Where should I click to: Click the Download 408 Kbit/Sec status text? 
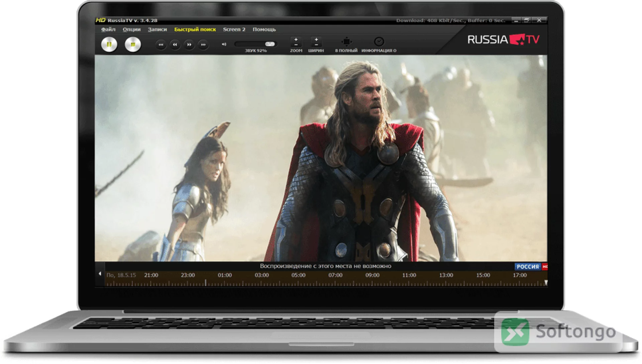click(451, 20)
